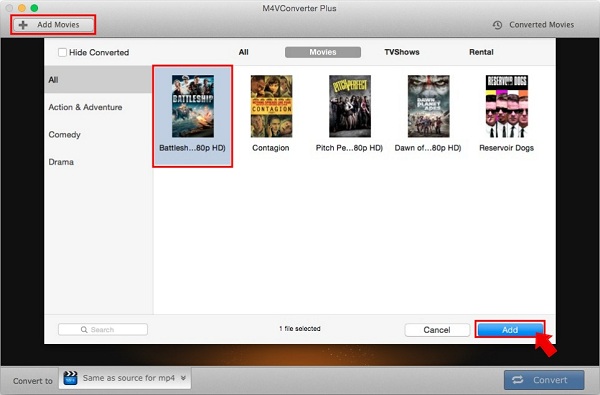This screenshot has width=600, height=395.
Task: Select the Comedy genre
Action: pyautogui.click(x=98, y=135)
